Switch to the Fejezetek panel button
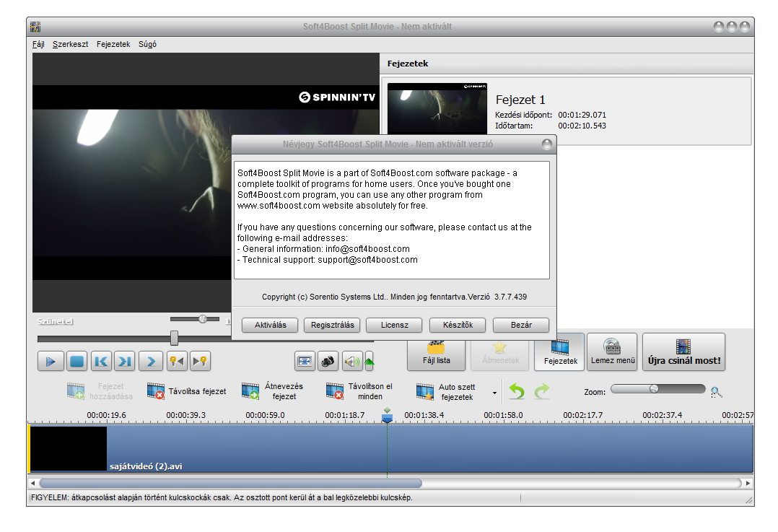This screenshot has width=778, height=532. click(560, 352)
